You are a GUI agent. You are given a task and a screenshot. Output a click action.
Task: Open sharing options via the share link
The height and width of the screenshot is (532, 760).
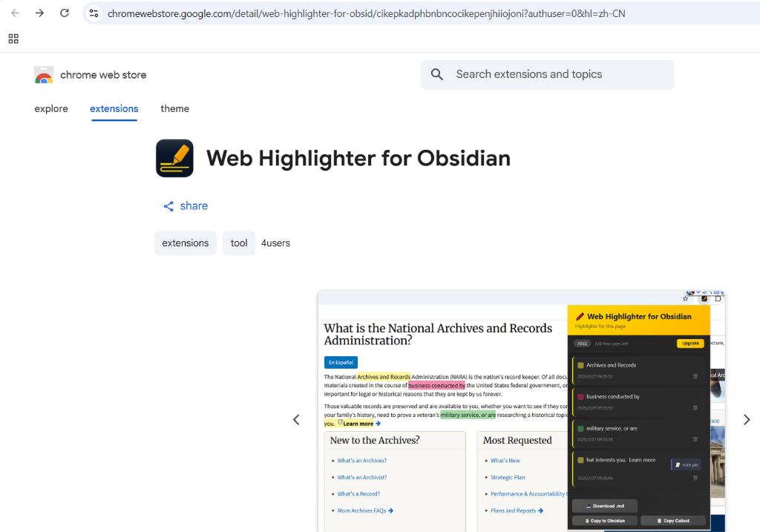[x=194, y=206]
